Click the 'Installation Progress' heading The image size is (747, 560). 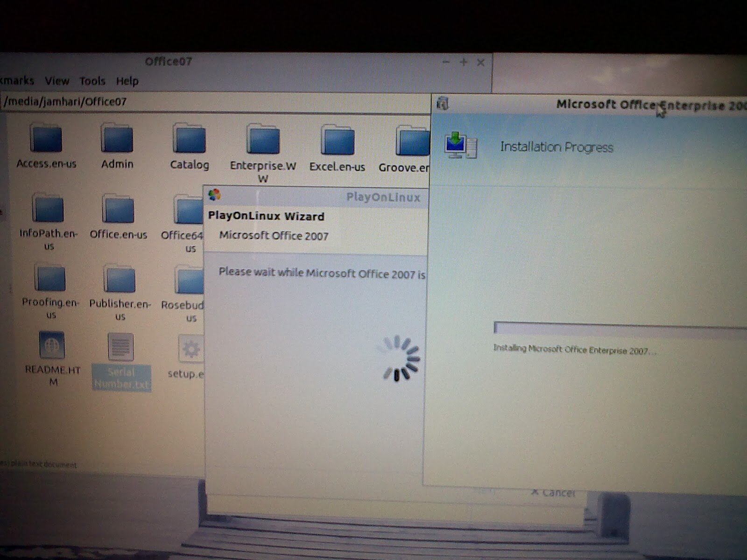click(557, 147)
